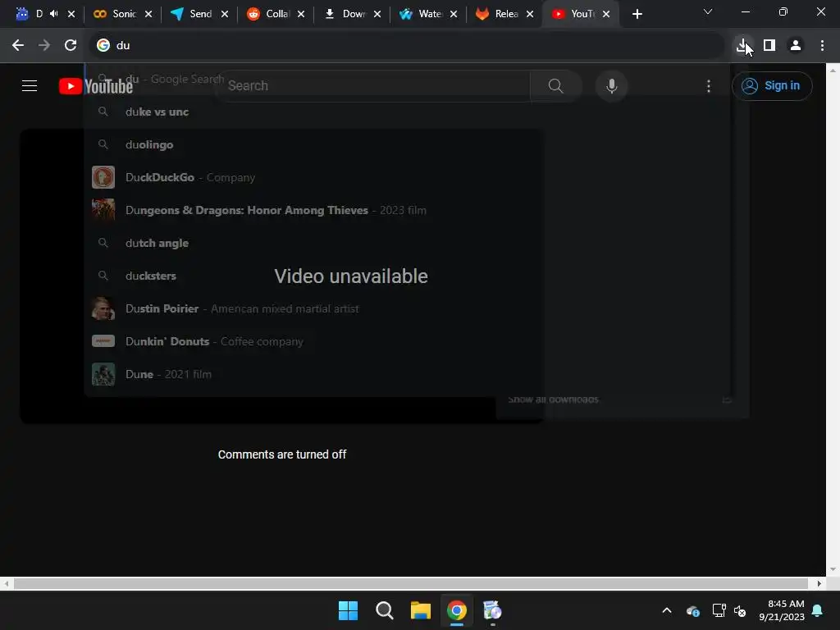Screen dimensions: 840x630
Task: Open the Chrome profile avatar icon
Action: (796, 46)
